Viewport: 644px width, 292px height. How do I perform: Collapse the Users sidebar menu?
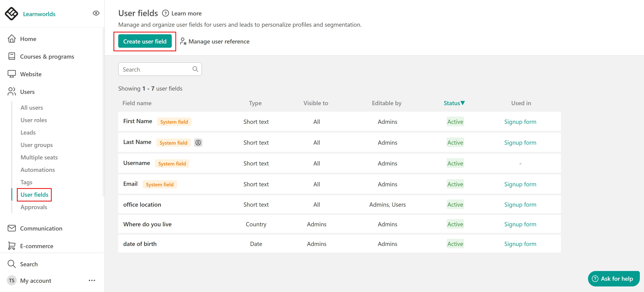[x=27, y=92]
